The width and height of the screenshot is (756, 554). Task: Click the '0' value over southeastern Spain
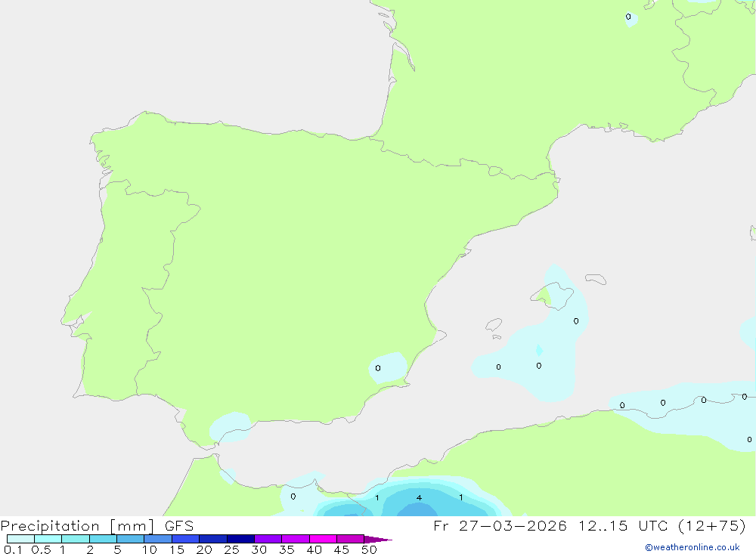coord(378,368)
